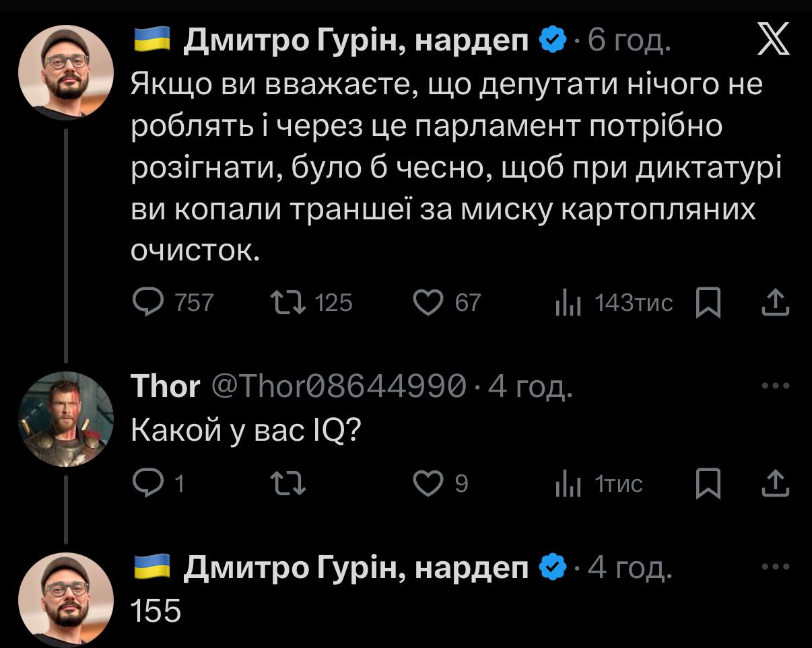Reply to Thor's comment
This screenshot has height=648, width=812.
coord(145,484)
